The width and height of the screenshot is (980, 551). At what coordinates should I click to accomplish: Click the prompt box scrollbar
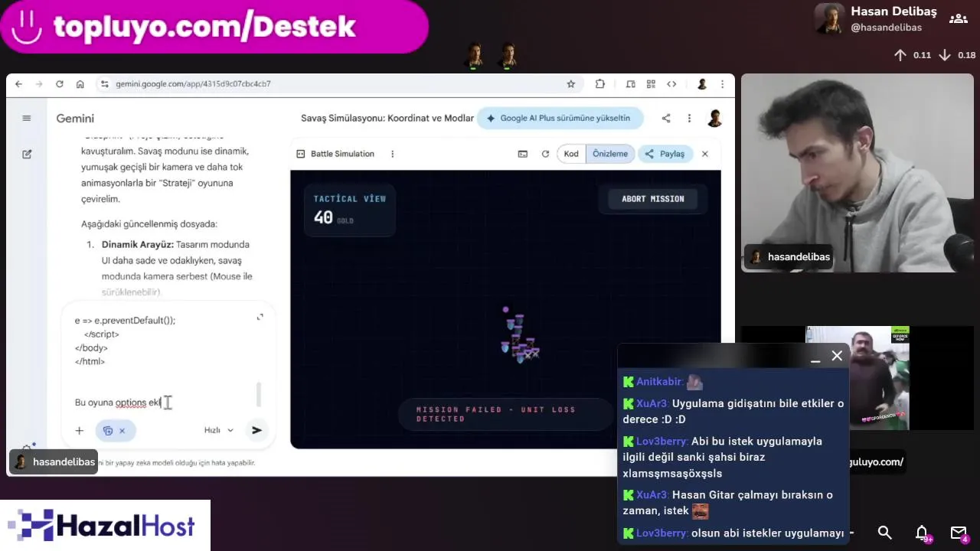(x=259, y=395)
